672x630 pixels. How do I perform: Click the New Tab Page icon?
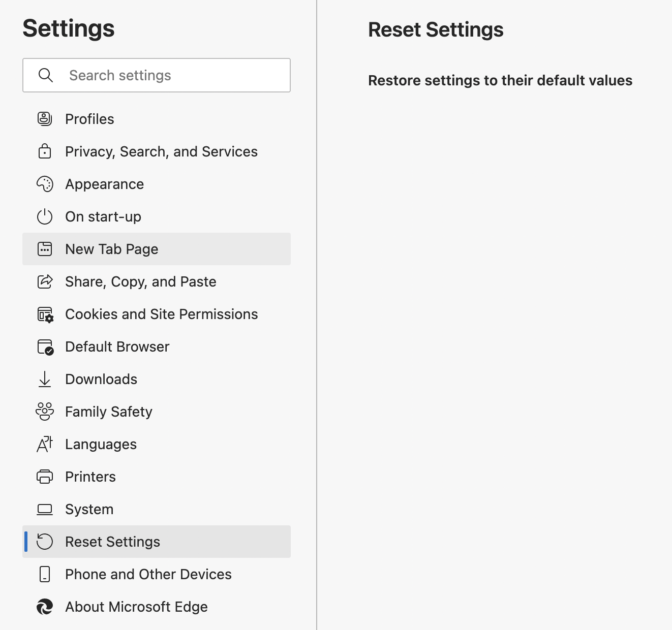click(x=45, y=249)
